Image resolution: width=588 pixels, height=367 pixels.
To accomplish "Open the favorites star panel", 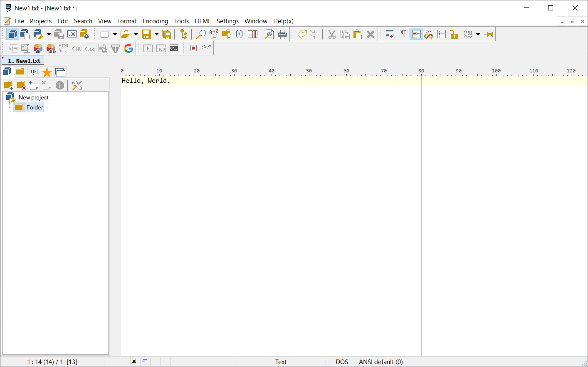I will point(47,72).
